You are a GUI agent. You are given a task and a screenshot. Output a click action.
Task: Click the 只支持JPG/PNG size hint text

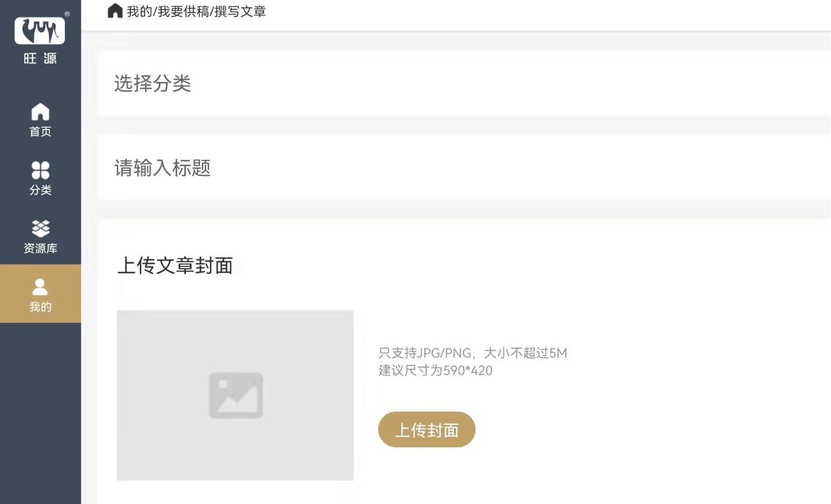[x=473, y=353]
